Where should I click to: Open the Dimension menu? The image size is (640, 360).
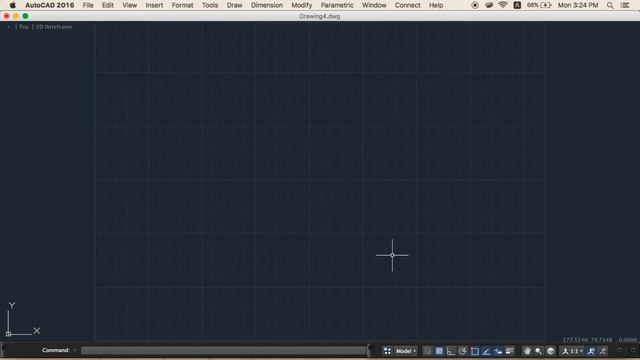pyautogui.click(x=267, y=5)
